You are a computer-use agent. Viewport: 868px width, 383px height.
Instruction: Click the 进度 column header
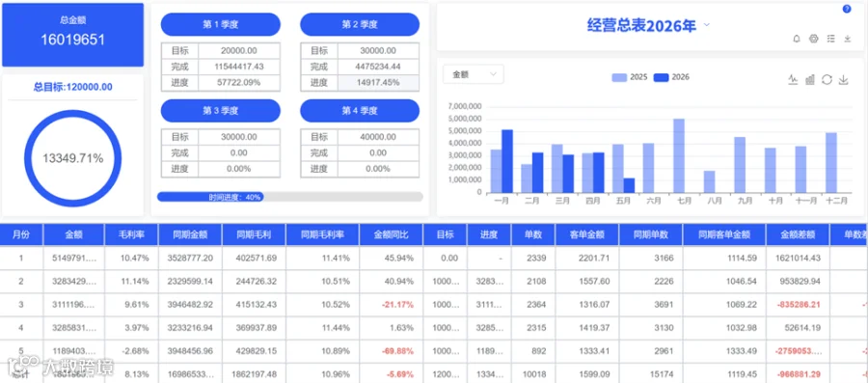489,234
